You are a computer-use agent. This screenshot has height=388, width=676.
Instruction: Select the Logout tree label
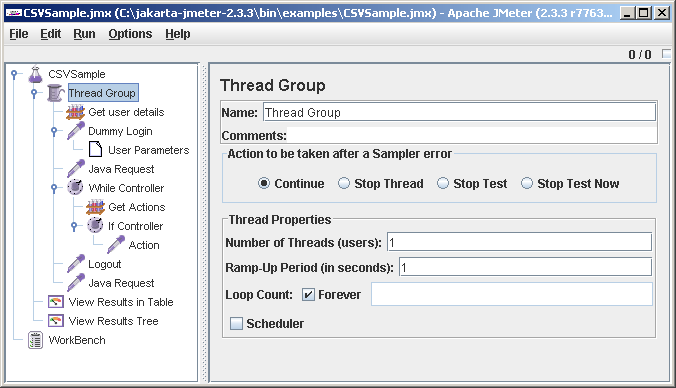point(105,264)
